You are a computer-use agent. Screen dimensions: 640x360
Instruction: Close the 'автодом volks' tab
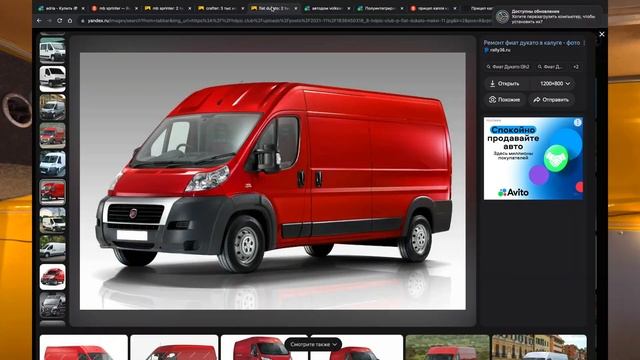pos(349,8)
